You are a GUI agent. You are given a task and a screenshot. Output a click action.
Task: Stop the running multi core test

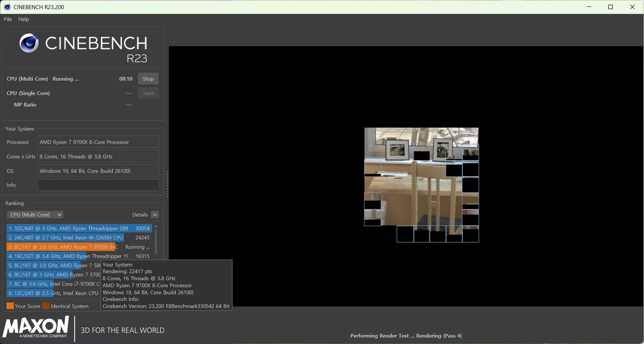pos(148,79)
